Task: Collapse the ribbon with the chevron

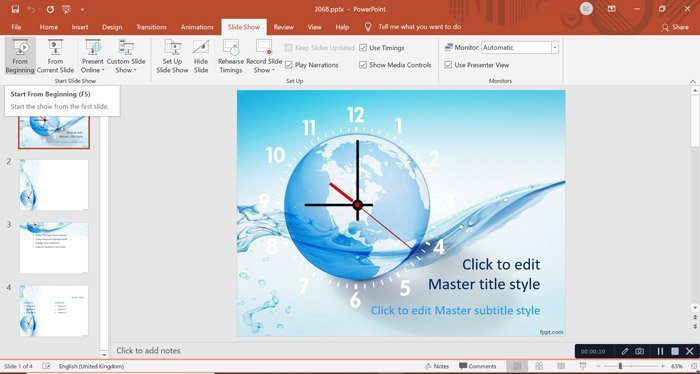Action: point(693,81)
